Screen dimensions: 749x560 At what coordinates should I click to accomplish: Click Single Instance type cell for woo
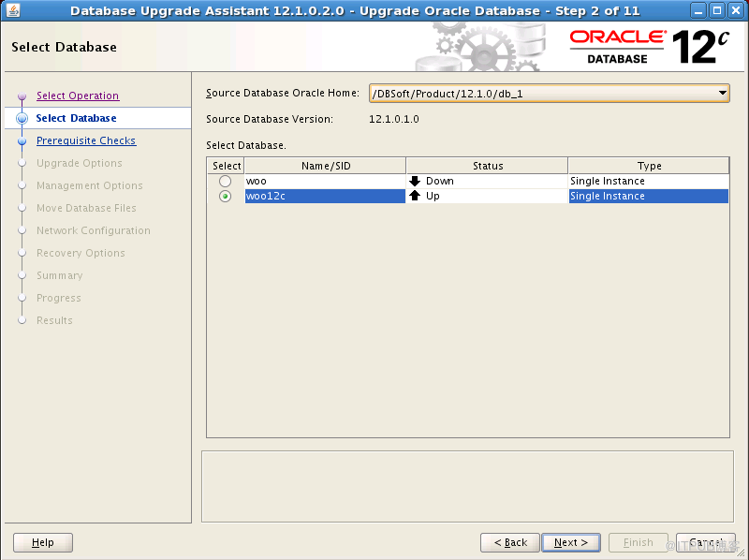pos(649,181)
